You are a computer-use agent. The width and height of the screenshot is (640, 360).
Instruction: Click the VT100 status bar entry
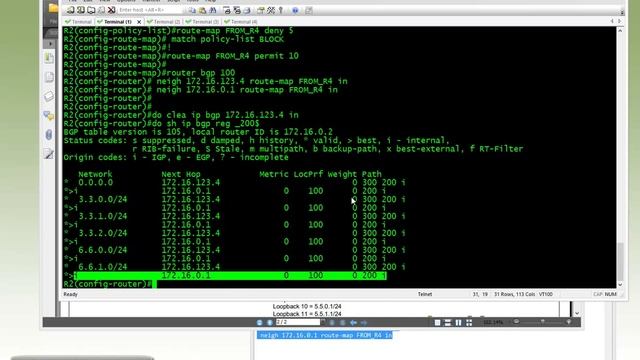click(546, 294)
